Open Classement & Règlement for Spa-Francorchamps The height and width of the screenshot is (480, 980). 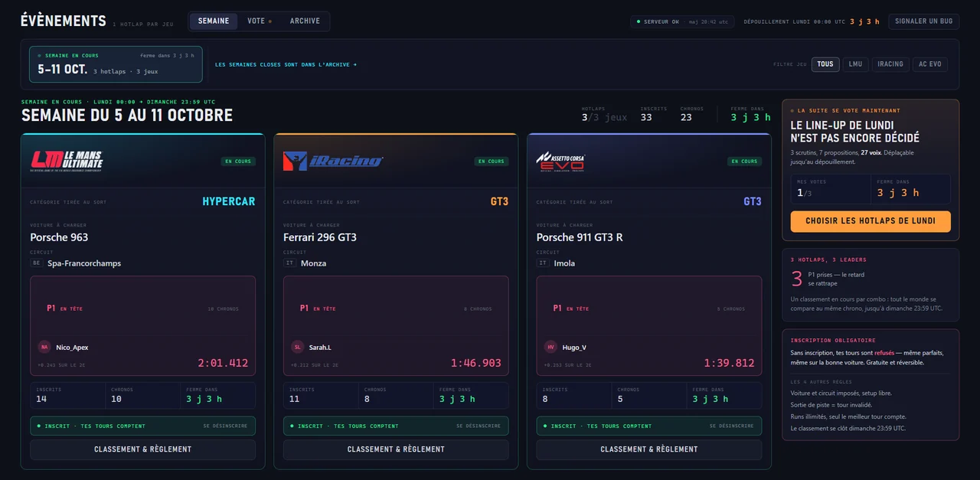[x=142, y=449]
